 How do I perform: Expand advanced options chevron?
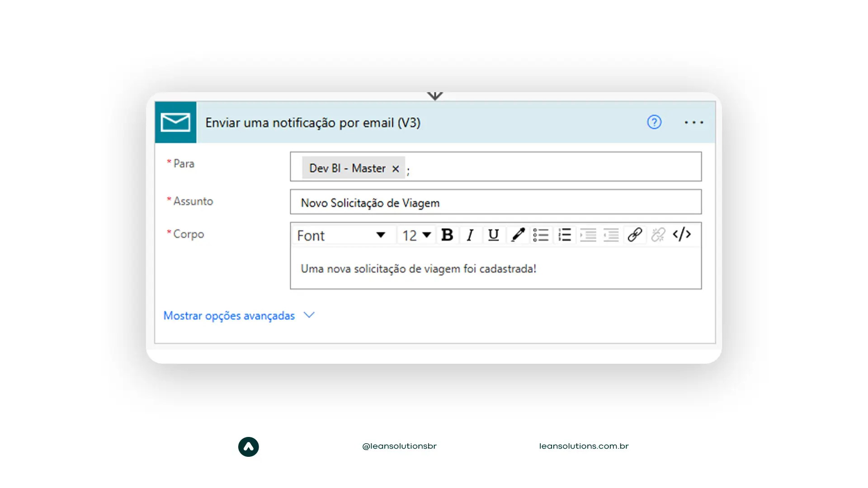309,315
